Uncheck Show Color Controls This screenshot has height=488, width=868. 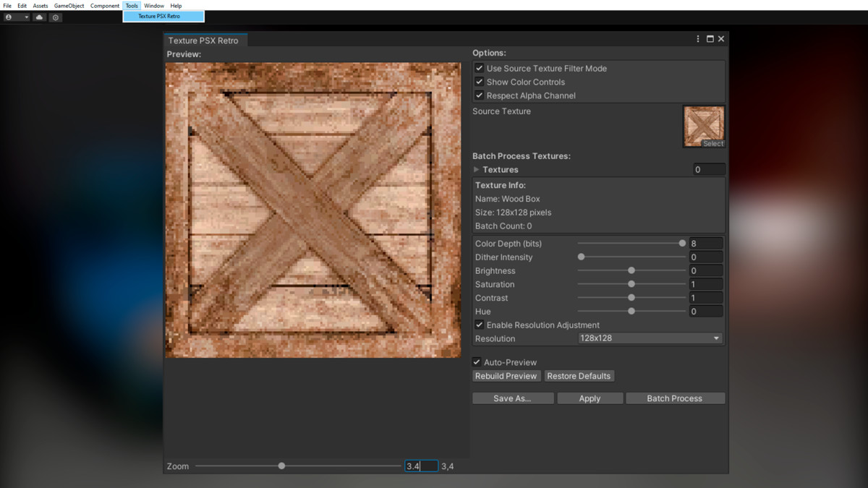(479, 82)
